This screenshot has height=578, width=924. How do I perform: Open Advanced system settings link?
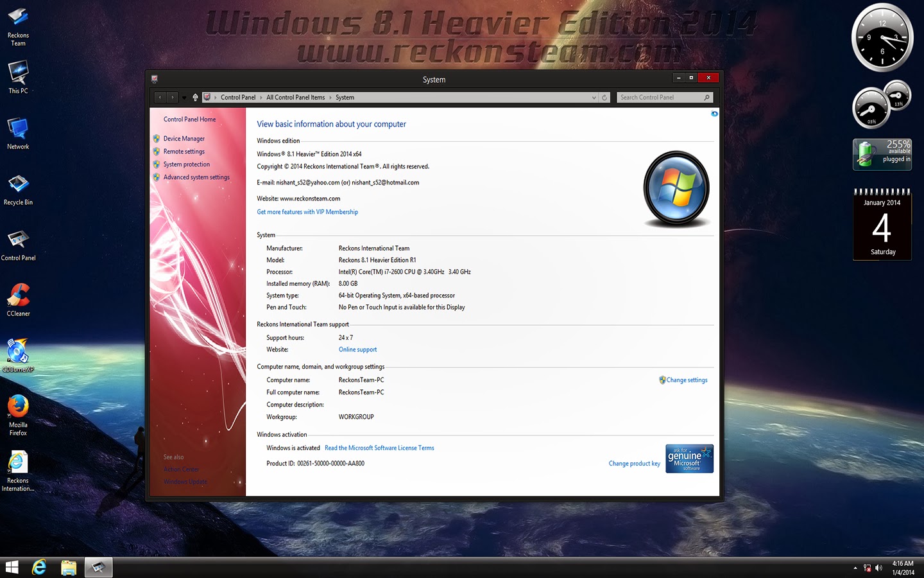196,177
